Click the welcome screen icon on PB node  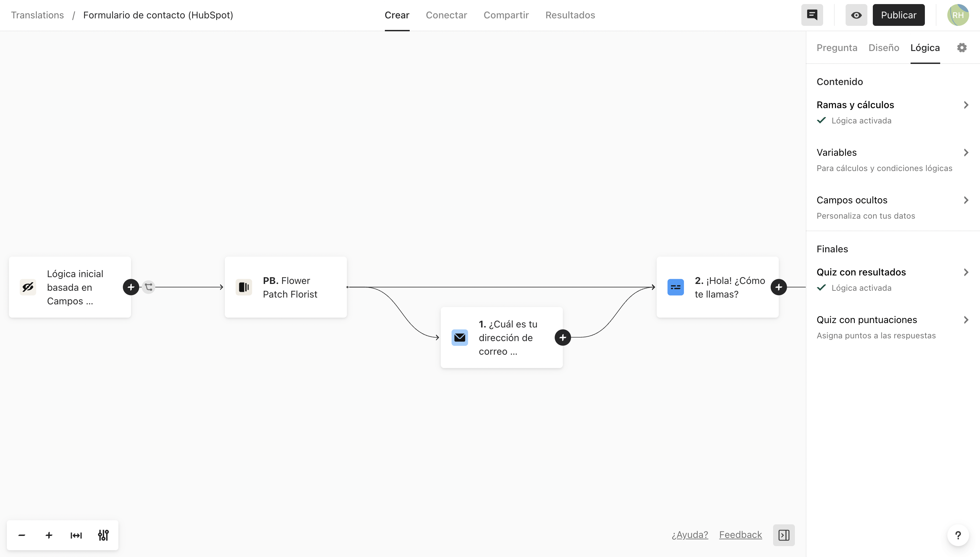(x=244, y=287)
